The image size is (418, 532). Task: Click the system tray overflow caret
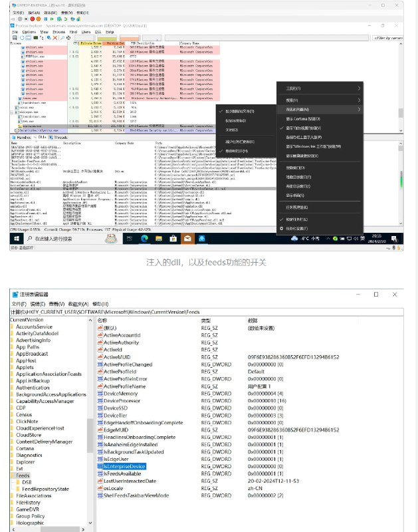click(x=328, y=239)
